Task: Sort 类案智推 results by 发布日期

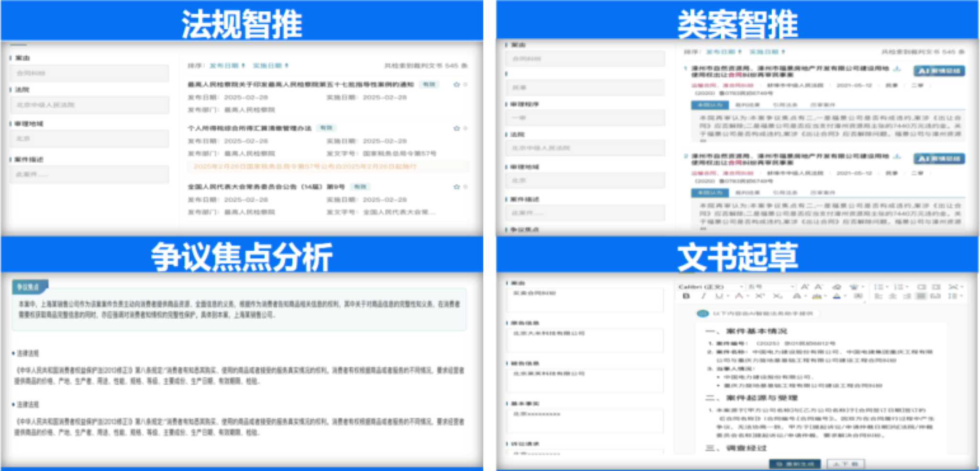Action: pos(724,52)
